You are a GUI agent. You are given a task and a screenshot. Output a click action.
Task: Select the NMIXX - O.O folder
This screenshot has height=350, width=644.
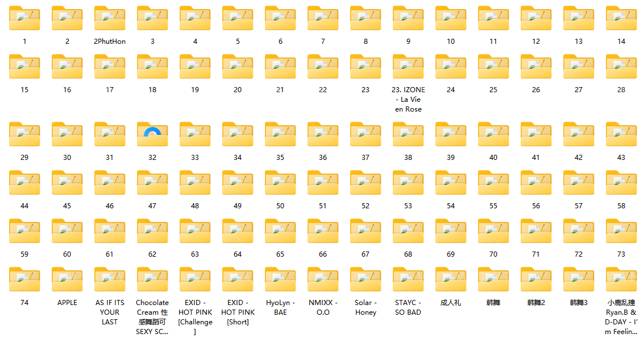click(x=323, y=280)
